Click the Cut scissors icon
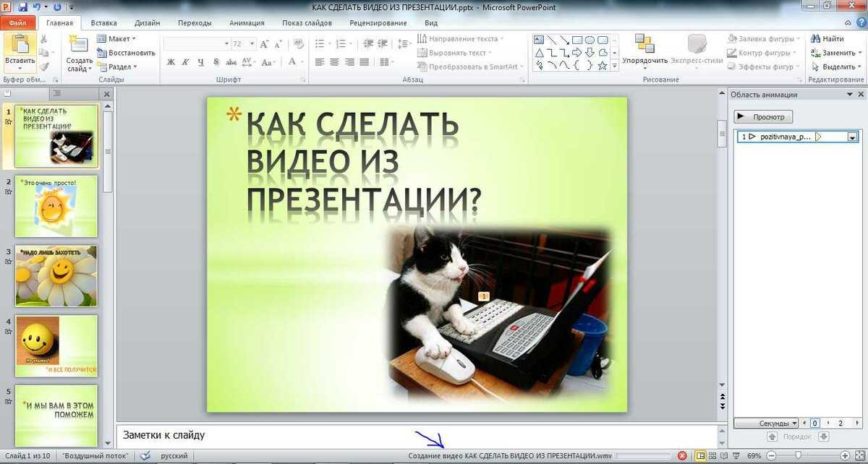The width and height of the screenshot is (868, 464). pos(44,39)
